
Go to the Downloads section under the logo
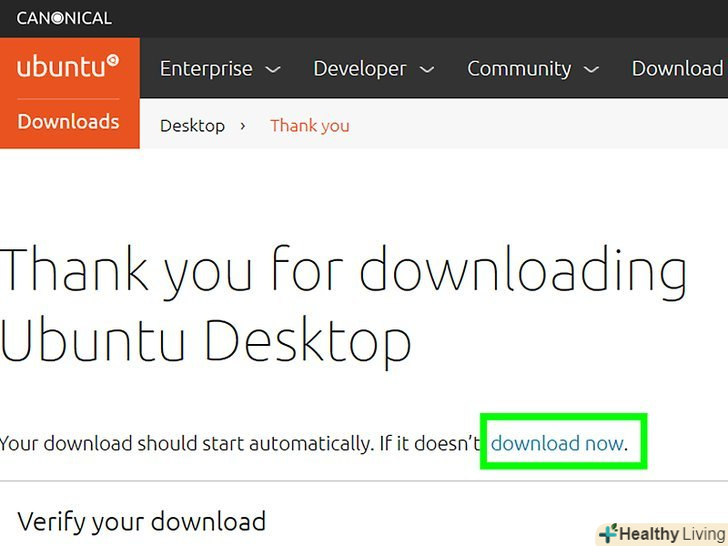point(68,122)
